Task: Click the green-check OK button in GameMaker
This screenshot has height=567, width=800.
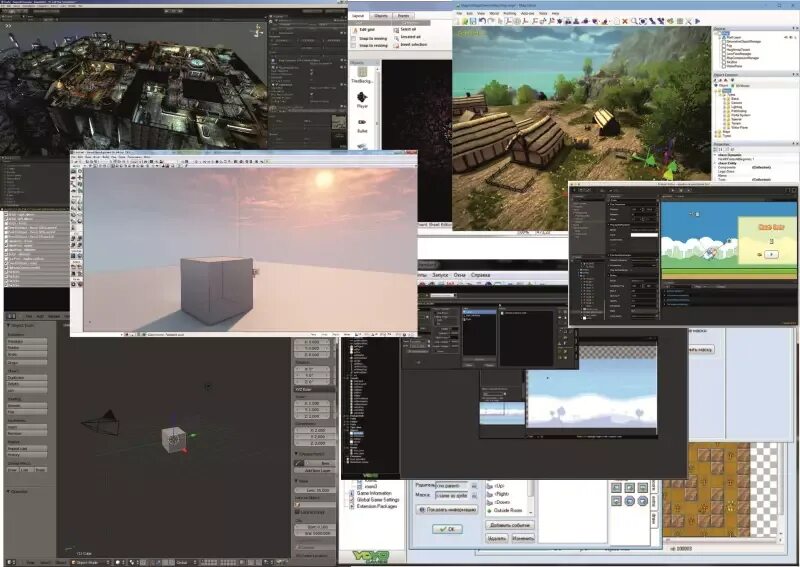Action: point(447,529)
